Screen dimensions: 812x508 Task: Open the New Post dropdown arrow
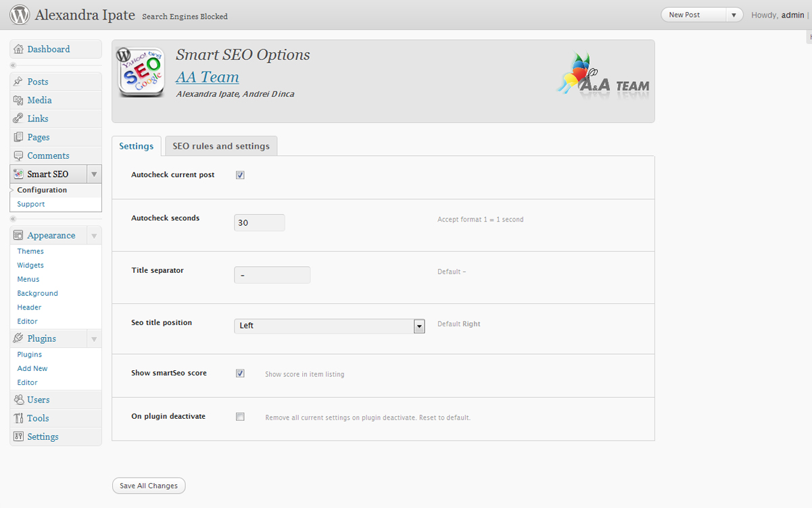(734, 15)
